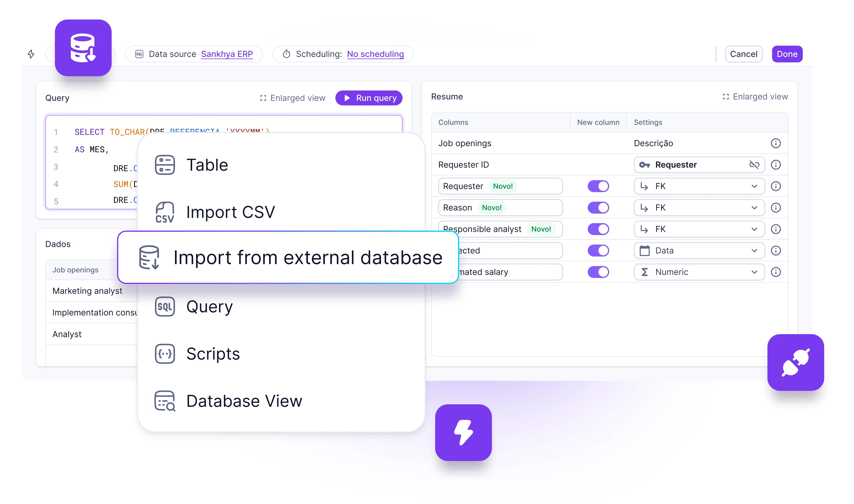Click the purple plug connector badge

point(796,362)
